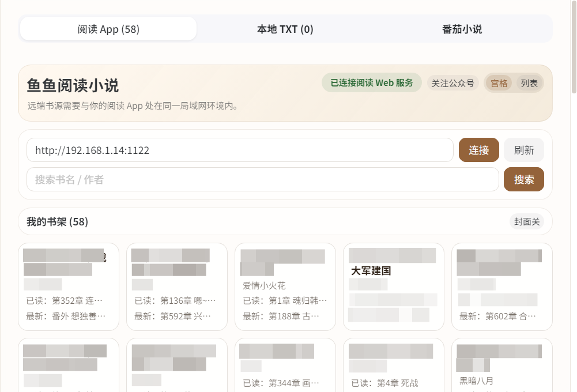This screenshot has height=392, width=577.
Task: Switch to the 阅读 App (58) tab
Action: point(108,29)
